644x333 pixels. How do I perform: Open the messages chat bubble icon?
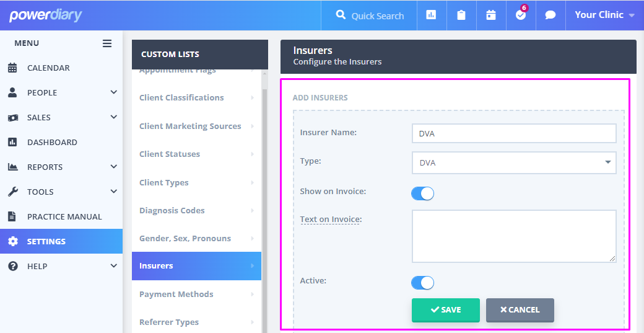point(550,16)
